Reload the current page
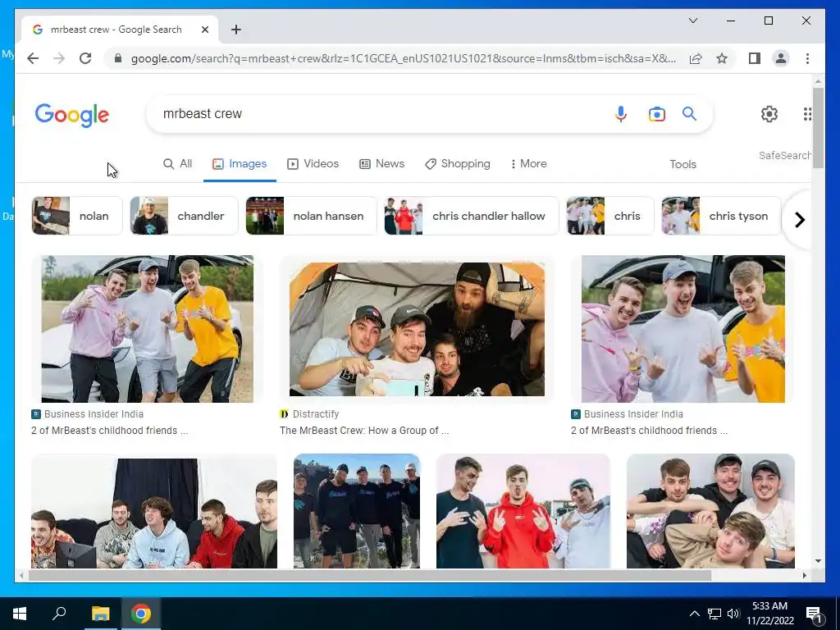 [x=85, y=58]
